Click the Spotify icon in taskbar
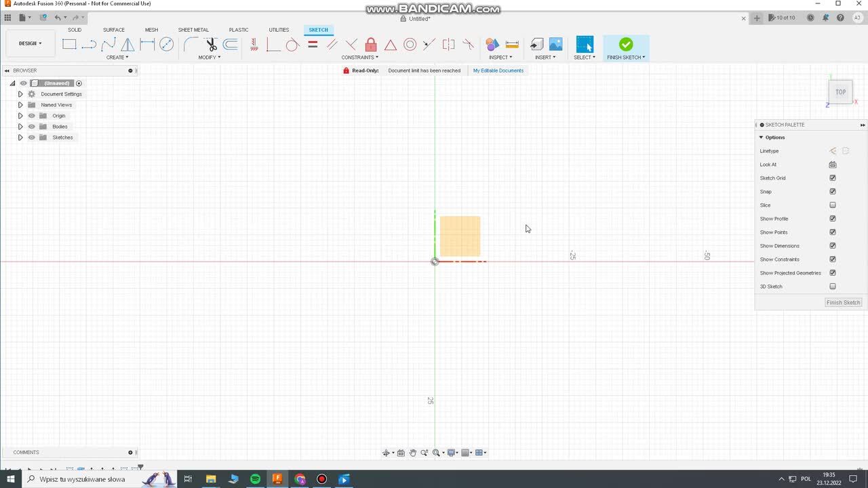The width and height of the screenshot is (868, 488). pos(255,479)
